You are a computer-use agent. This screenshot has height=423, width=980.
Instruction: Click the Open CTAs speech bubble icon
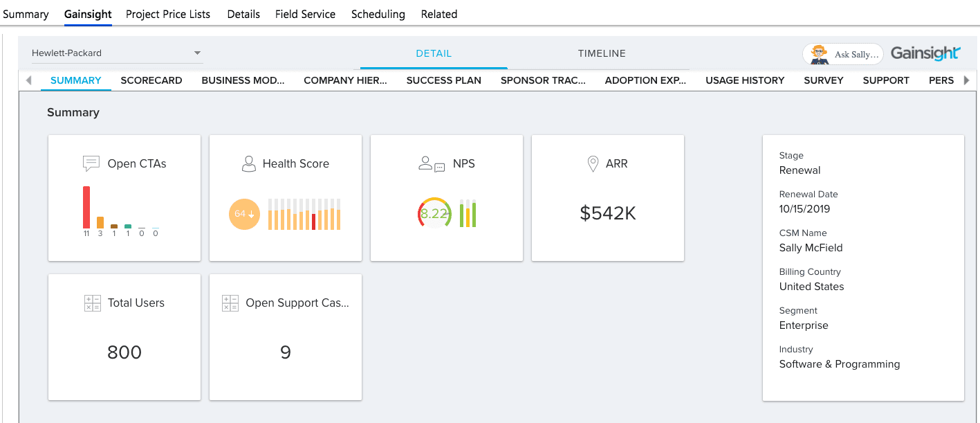[91, 164]
